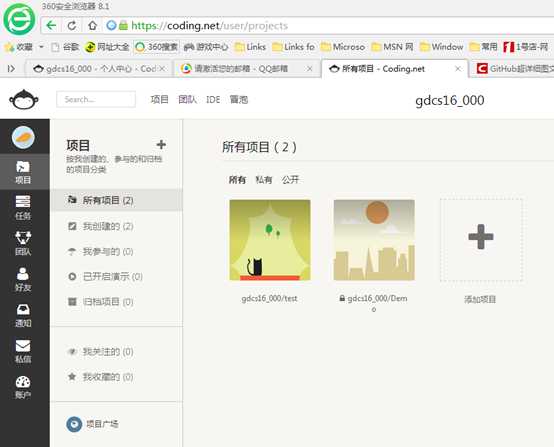The width and height of the screenshot is (554, 447).
Task: Expand the 收藏 dropdown arrow
Action: (x=41, y=47)
